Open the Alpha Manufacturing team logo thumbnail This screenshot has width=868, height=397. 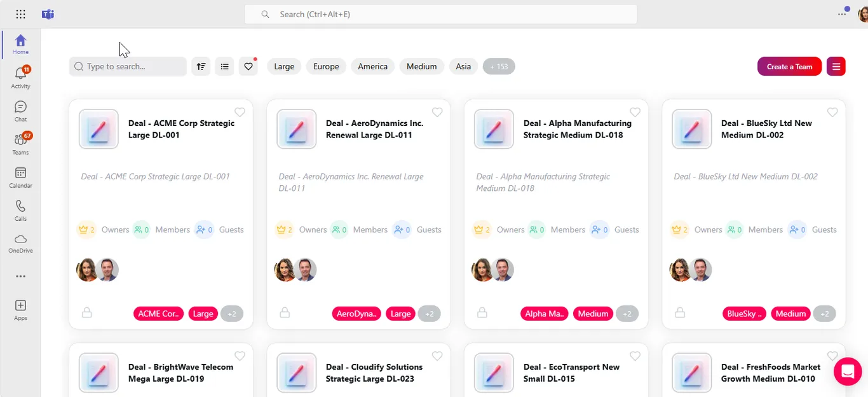coord(494,129)
